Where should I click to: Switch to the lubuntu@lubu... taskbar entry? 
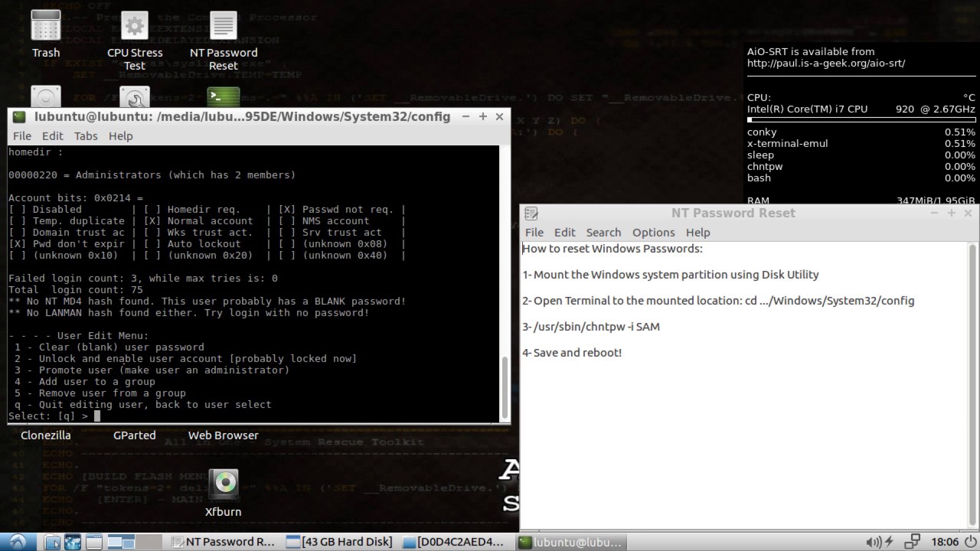coord(570,542)
